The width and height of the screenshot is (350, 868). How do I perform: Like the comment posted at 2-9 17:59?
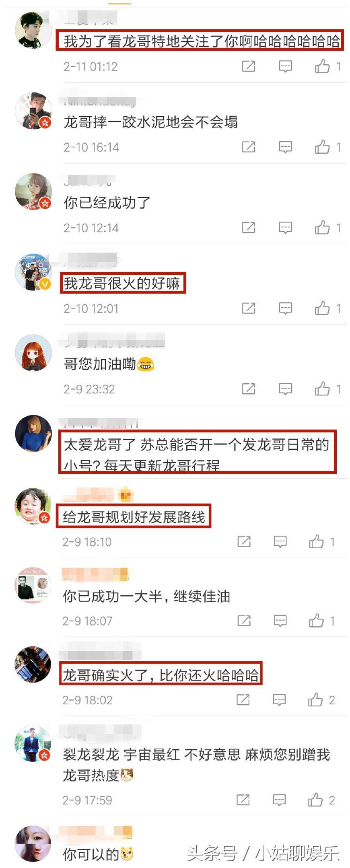(x=321, y=800)
